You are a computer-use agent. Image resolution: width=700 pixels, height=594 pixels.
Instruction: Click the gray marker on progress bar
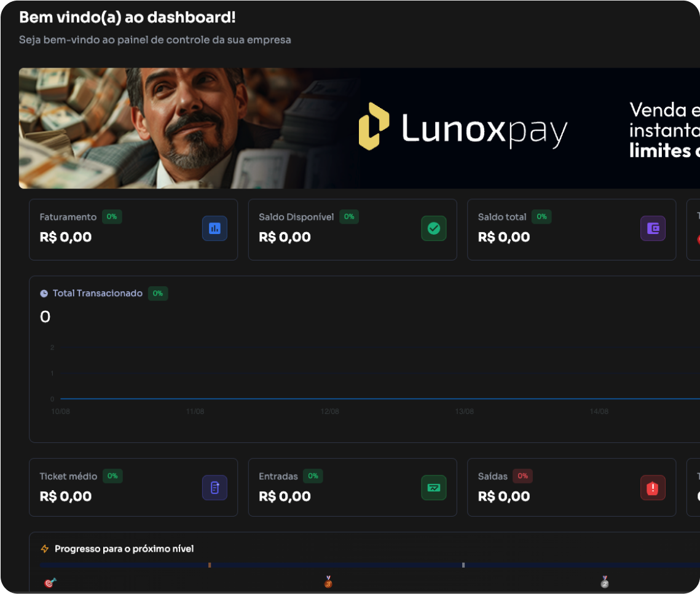click(463, 565)
